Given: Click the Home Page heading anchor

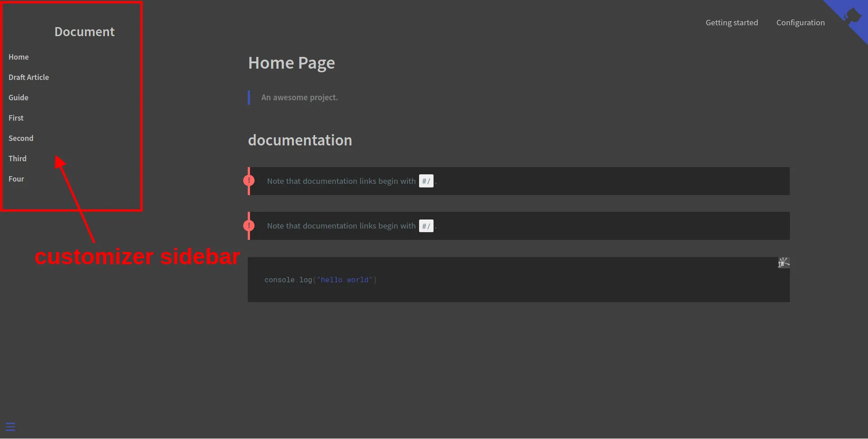Looking at the screenshot, I should click(291, 63).
